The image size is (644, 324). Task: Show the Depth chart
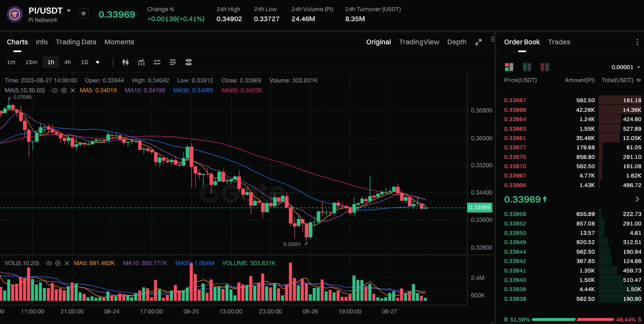tap(456, 42)
